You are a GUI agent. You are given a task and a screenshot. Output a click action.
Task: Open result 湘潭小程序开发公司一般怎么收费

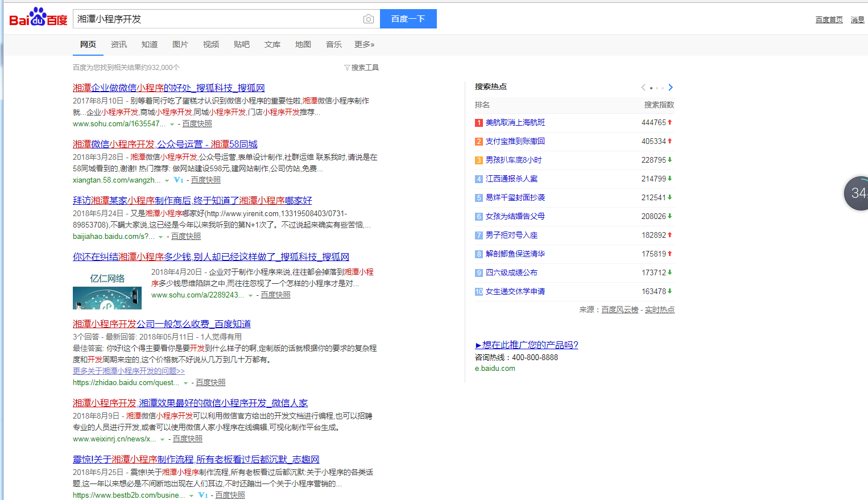coord(162,324)
